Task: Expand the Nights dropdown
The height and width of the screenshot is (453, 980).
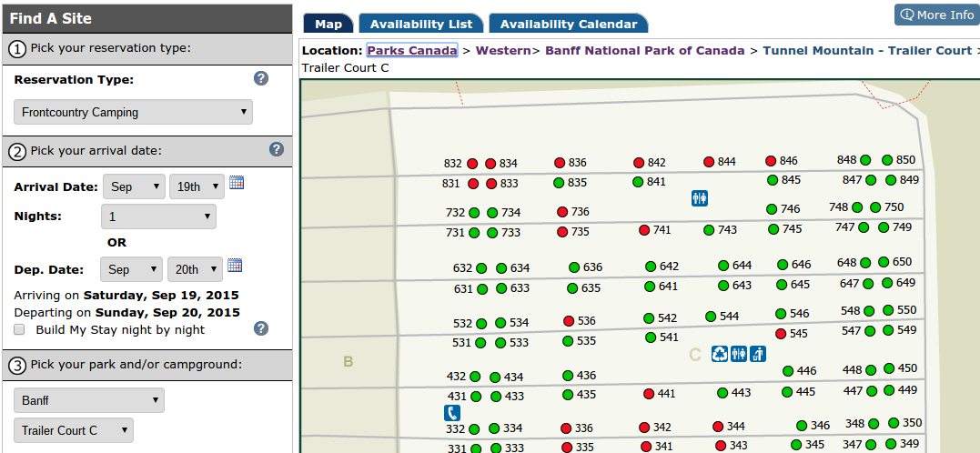Action: 158,217
